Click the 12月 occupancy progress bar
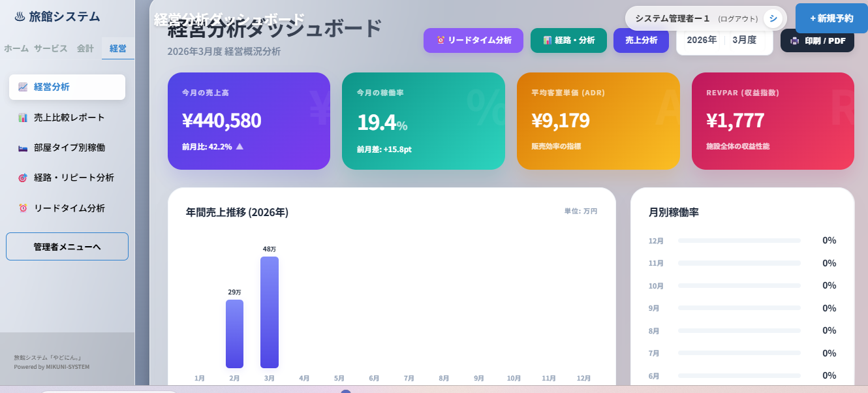This screenshot has width=868, height=393. tap(739, 240)
